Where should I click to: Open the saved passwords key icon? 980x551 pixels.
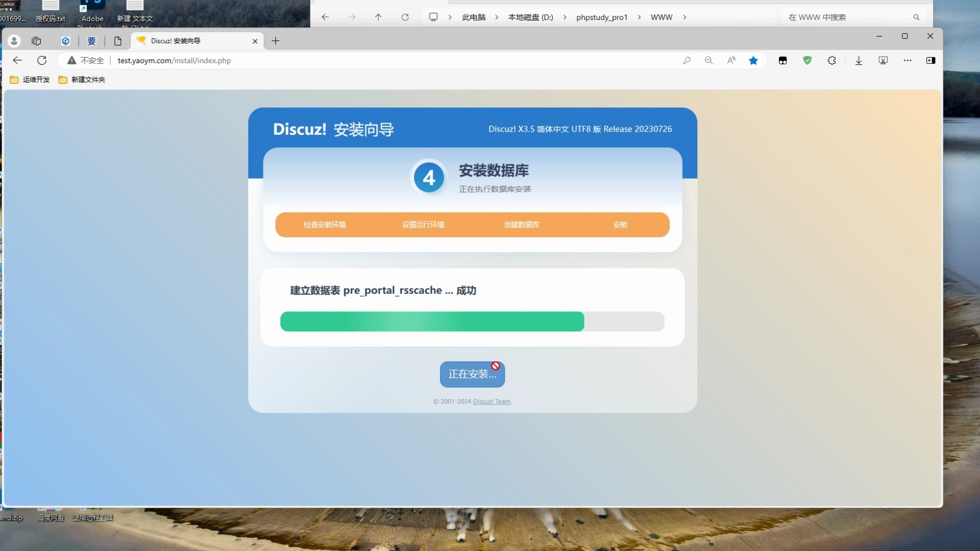(x=687, y=60)
